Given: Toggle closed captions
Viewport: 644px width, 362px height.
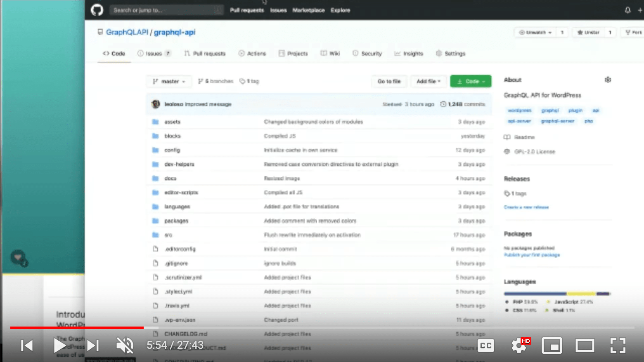Looking at the screenshot, I should coord(486,346).
